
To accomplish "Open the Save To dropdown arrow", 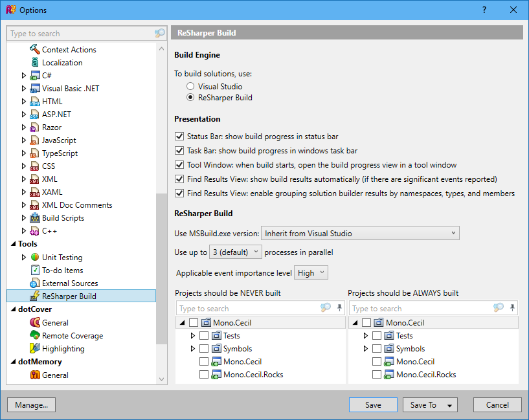I will (449, 405).
